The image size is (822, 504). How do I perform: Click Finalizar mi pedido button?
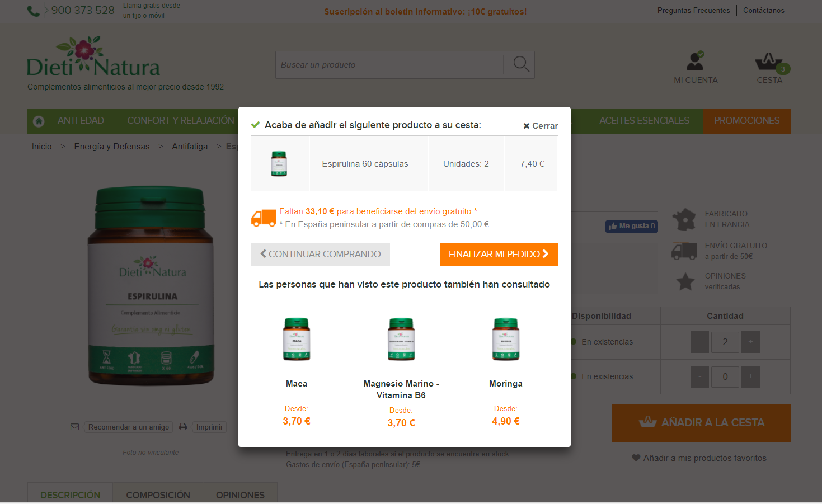tap(499, 254)
